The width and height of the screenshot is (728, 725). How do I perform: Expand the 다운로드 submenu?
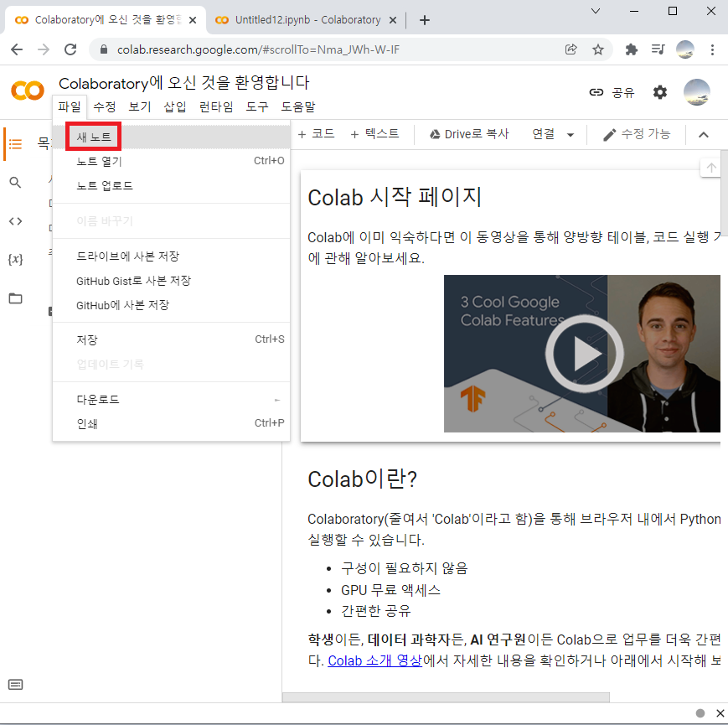coord(172,400)
